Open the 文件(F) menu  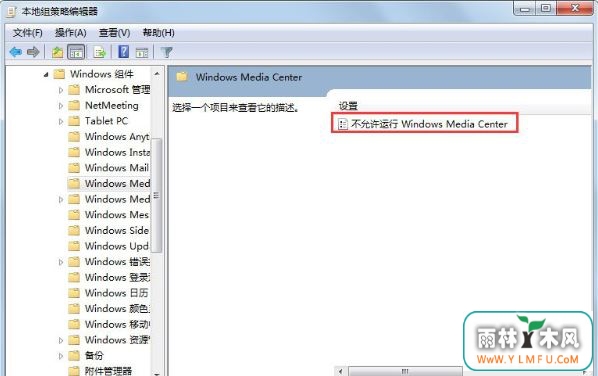(x=27, y=33)
